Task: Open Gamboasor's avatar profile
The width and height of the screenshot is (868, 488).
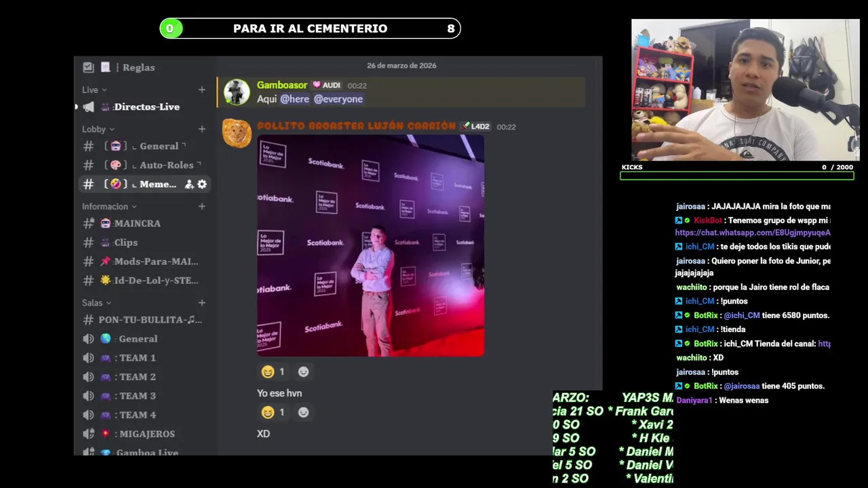Action: [x=237, y=91]
